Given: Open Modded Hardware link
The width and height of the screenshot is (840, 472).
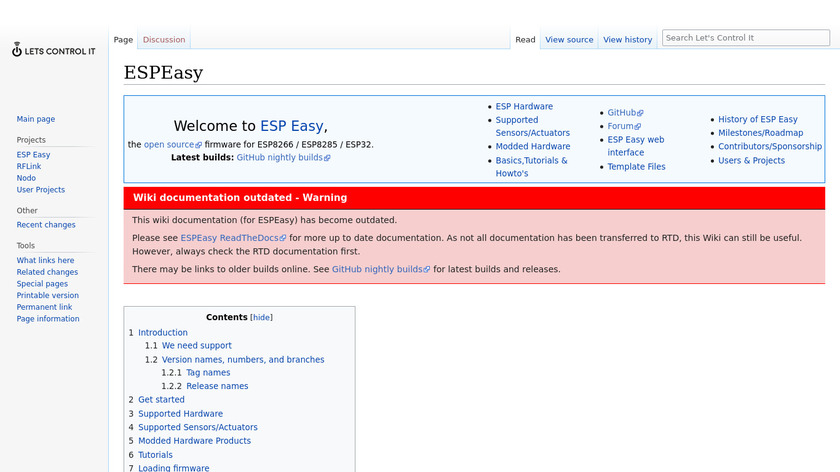Looking at the screenshot, I should click(x=532, y=146).
